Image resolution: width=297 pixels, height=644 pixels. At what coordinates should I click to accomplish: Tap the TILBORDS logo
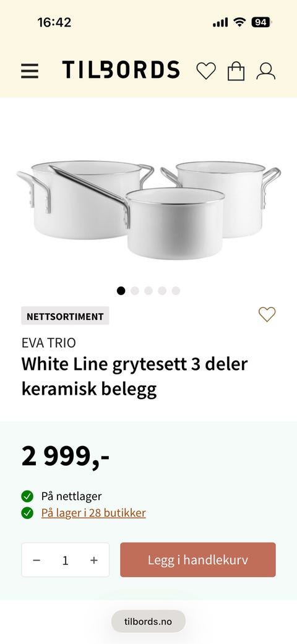[x=121, y=70]
